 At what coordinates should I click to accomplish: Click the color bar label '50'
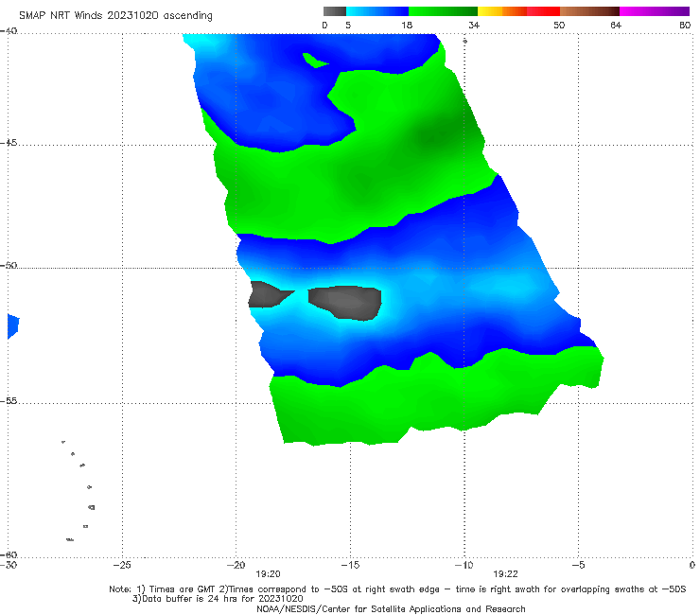[x=559, y=26]
